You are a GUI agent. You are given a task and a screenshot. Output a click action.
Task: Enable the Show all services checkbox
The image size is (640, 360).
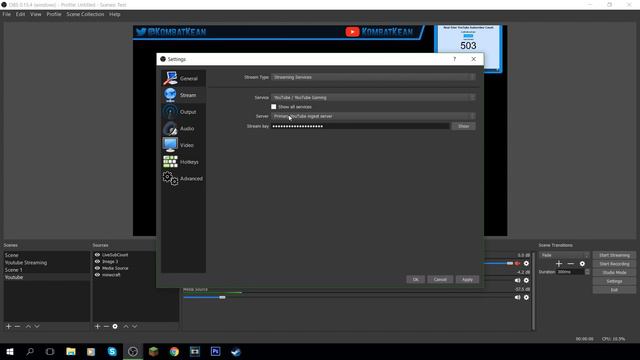point(273,107)
